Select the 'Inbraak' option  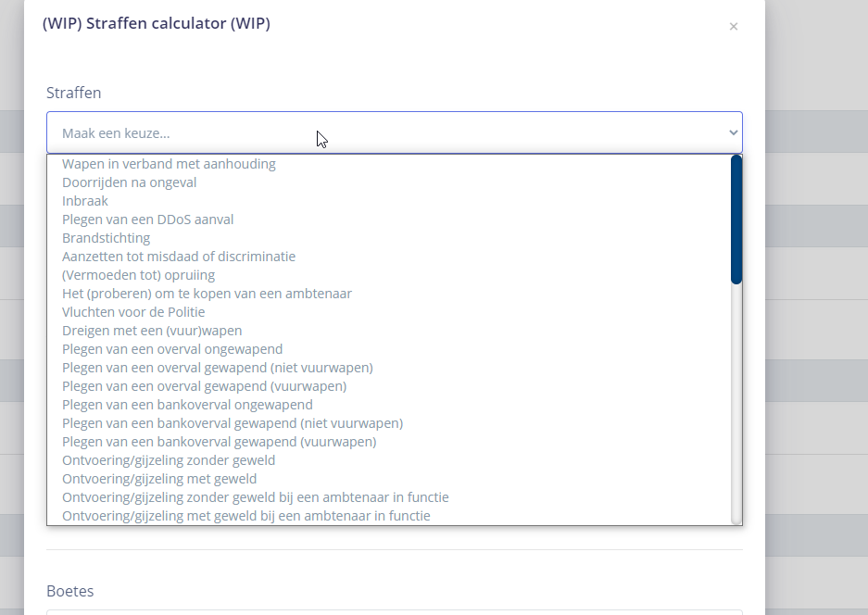[85, 201]
